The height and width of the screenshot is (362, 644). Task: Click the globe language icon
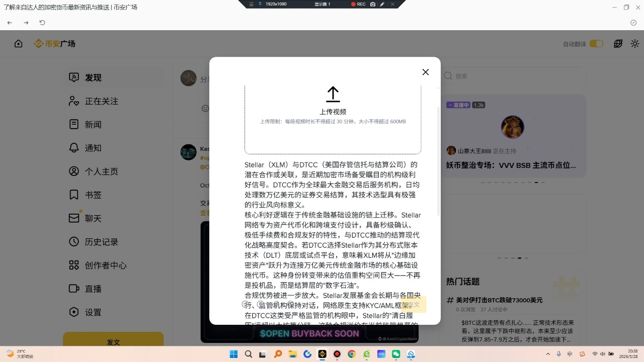(618, 44)
